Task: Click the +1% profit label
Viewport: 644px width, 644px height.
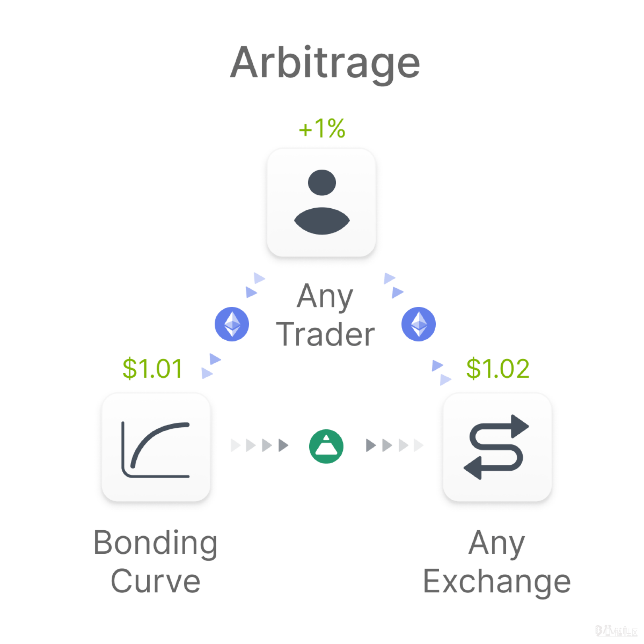Action: pos(322,128)
